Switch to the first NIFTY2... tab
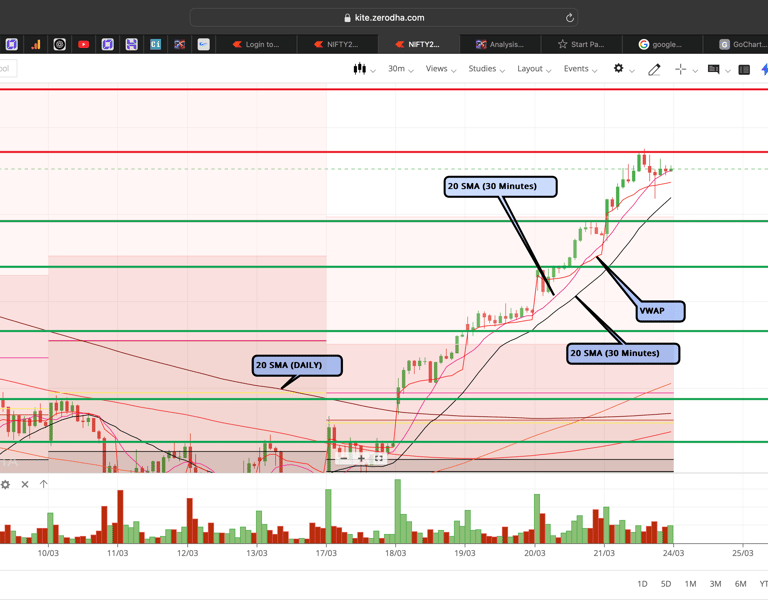 click(x=337, y=44)
